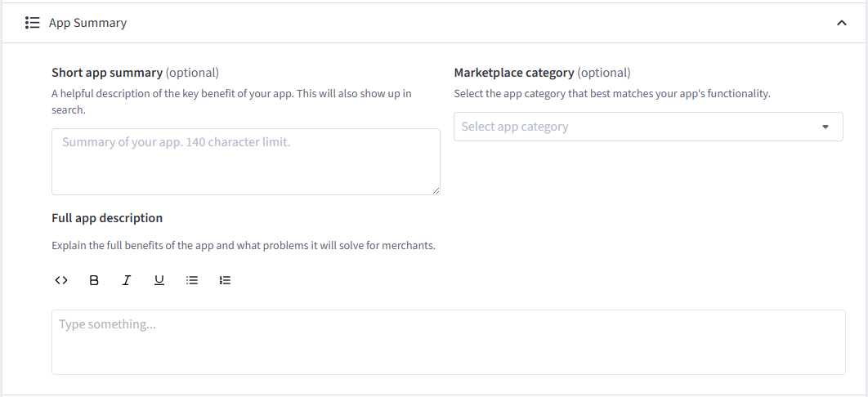Viewport: 868px width, 397px height.
Task: Toggle underline formatting
Action: tap(159, 280)
